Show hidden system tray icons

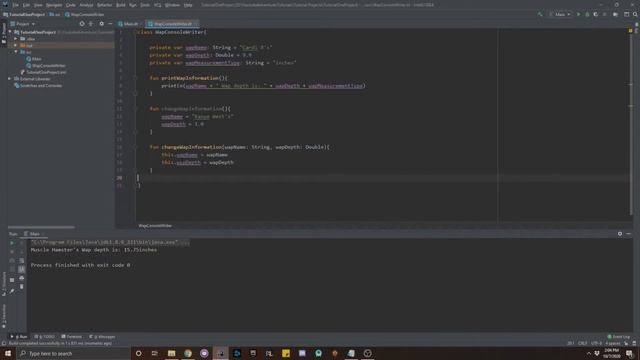[588, 353]
